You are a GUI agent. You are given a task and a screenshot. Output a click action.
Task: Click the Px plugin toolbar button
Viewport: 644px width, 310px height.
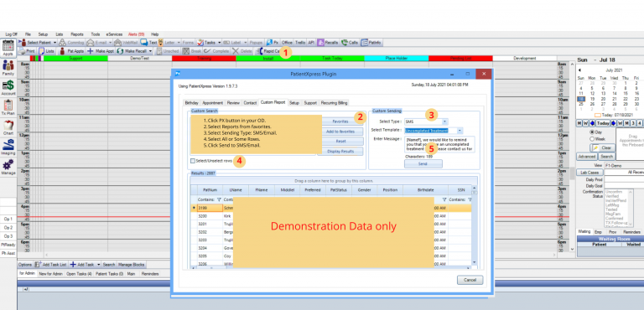(273, 42)
